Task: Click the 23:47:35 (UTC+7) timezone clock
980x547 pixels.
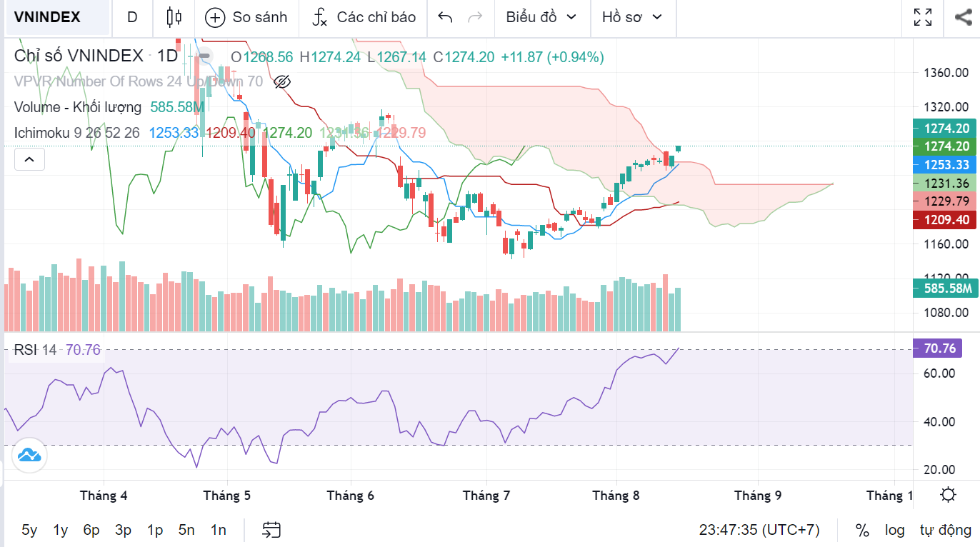Action: tap(759, 531)
